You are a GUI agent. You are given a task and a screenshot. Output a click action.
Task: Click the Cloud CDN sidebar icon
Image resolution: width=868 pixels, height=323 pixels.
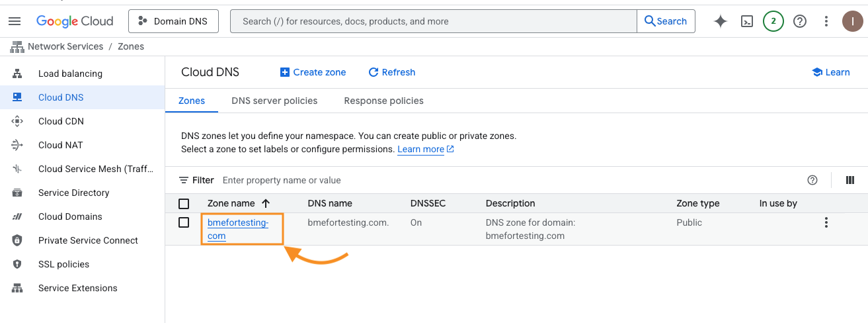17,121
